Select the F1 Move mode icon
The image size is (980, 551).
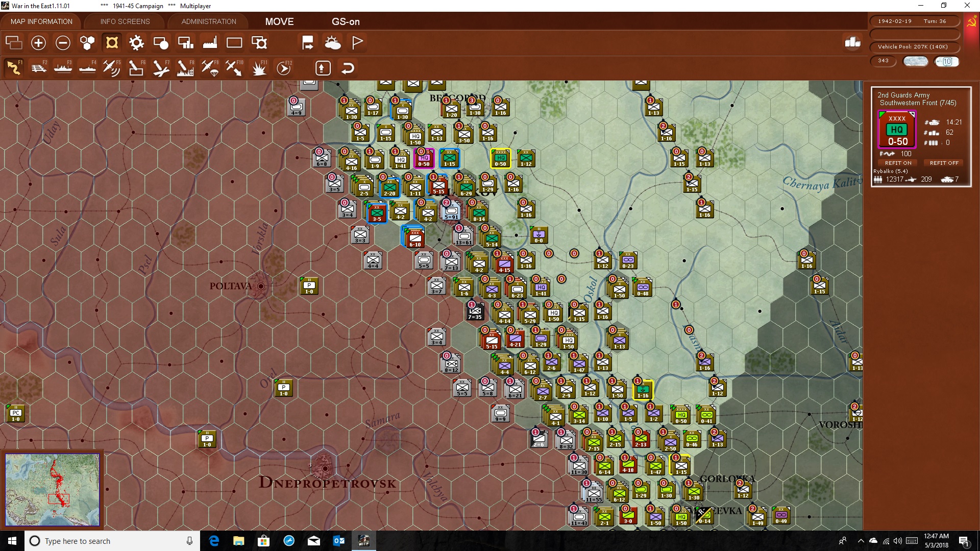14,68
